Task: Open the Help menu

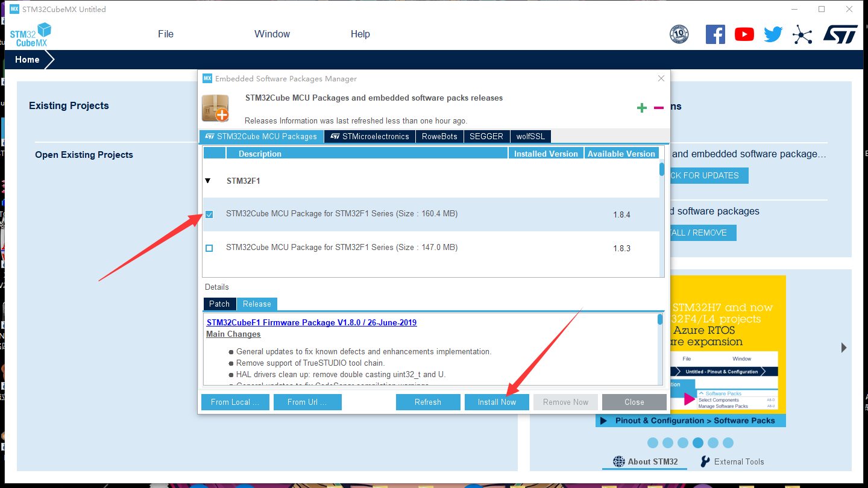Action: 360,34
